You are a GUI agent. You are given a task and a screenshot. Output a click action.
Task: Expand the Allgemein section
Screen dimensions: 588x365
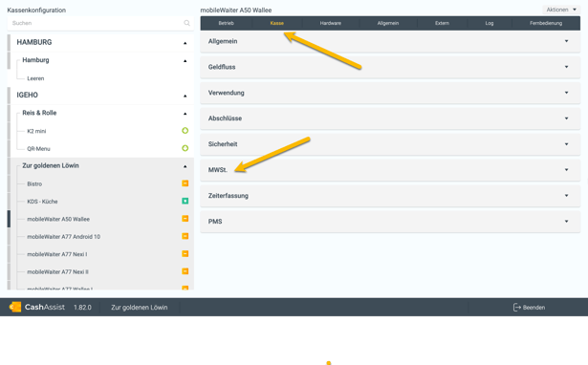pos(390,41)
